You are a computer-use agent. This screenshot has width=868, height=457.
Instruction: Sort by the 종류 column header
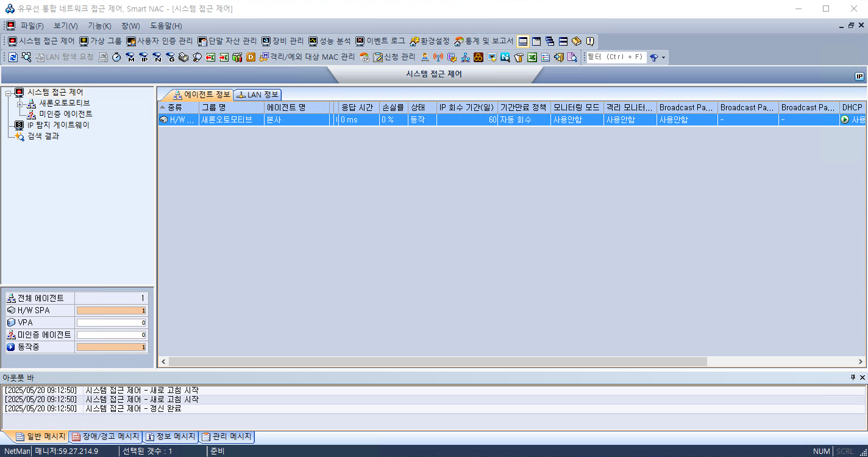pos(179,107)
